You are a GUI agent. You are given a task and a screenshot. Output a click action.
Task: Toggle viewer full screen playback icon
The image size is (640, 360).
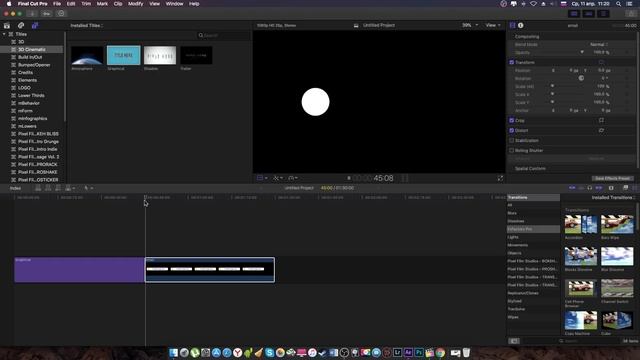point(500,178)
